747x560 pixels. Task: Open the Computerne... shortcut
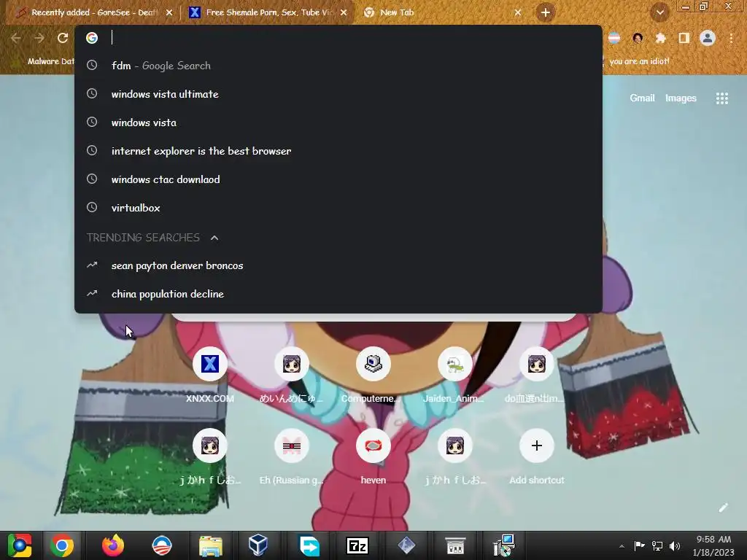pos(373,374)
